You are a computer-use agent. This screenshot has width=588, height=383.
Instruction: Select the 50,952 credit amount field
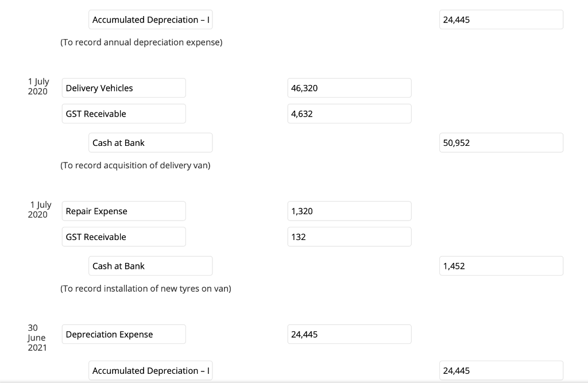click(x=501, y=142)
